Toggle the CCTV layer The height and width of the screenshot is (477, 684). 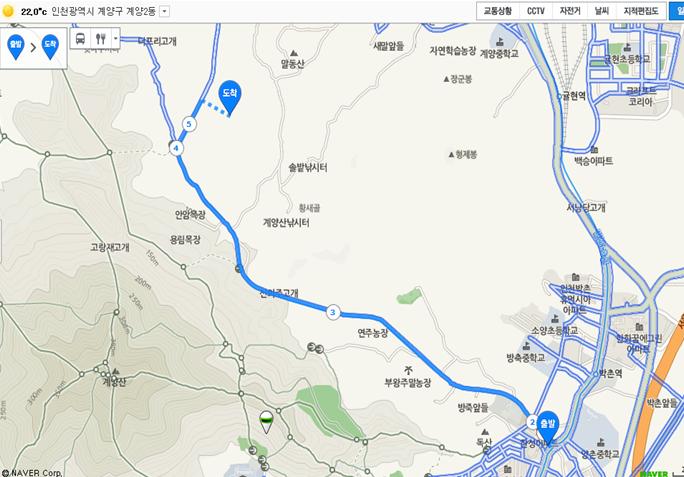coord(536,11)
